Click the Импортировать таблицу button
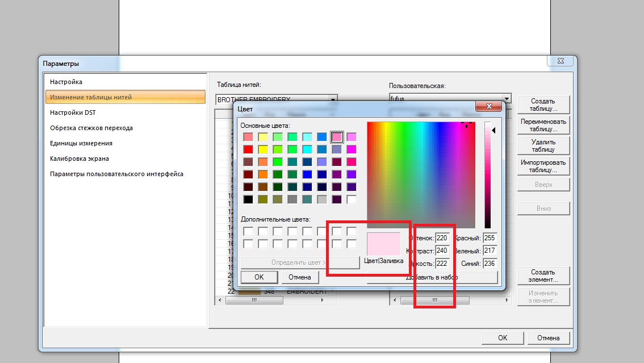This screenshot has width=644, height=363. [542, 166]
